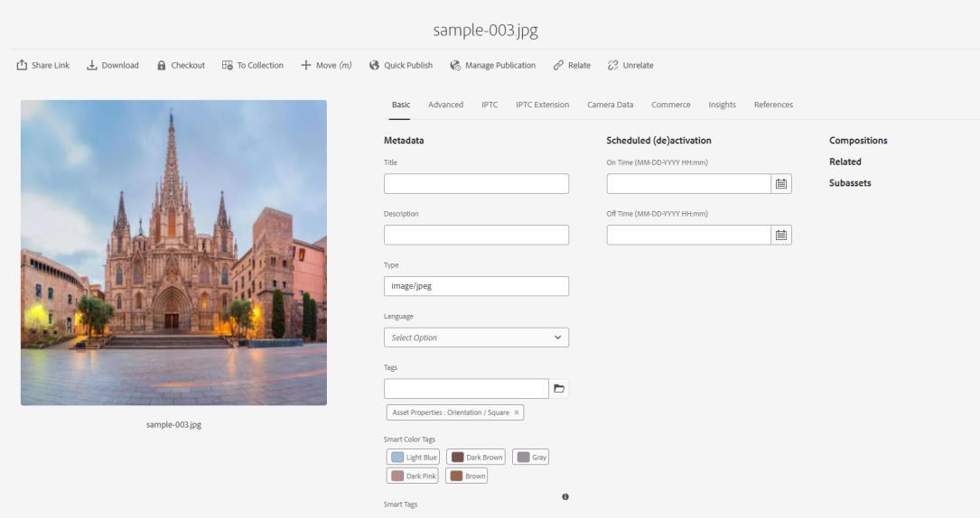Viewport: 980px width, 518px height.
Task: Click the Relate chain-link icon
Action: point(558,65)
